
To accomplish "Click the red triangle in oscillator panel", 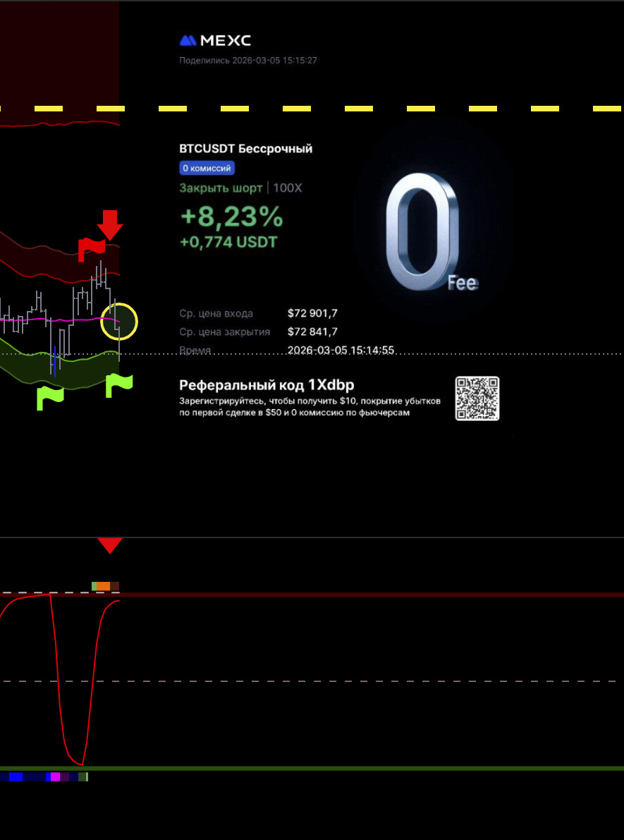I will tap(110, 546).
